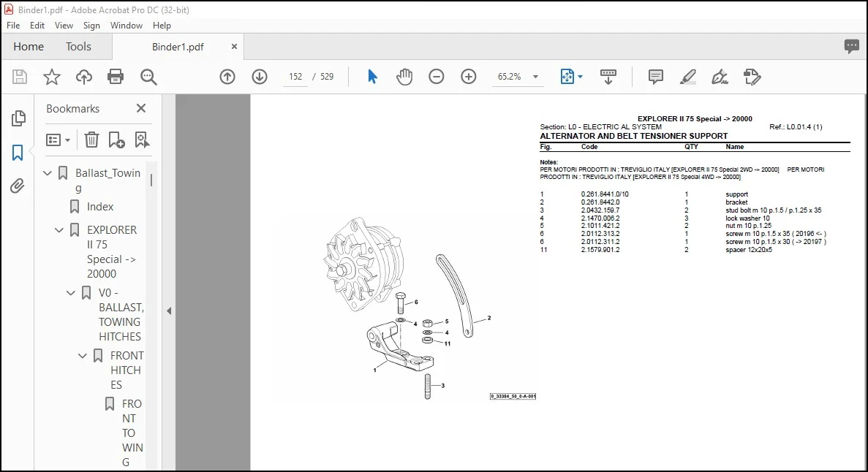Viewport: 868px width, 472px height.
Task: Toggle the Bookmarks side panel icon
Action: 18,153
